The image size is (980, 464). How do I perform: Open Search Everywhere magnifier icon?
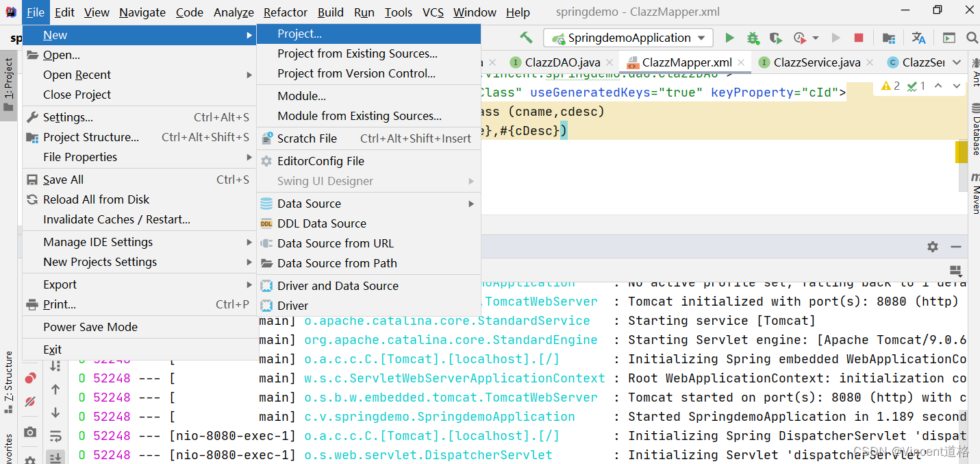tap(972, 38)
